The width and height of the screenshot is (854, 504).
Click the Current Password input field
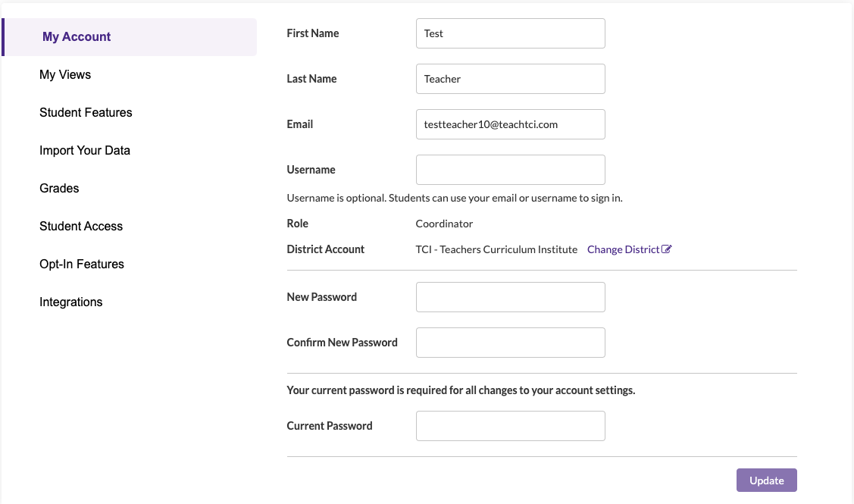click(510, 426)
